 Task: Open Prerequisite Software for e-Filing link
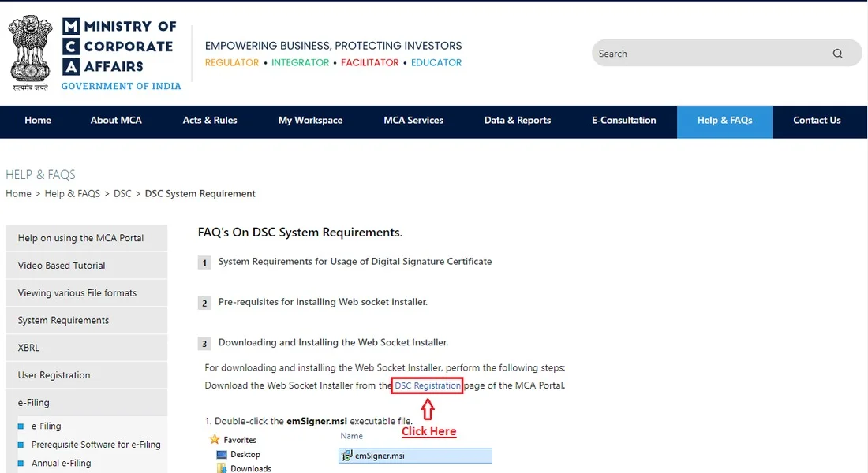click(95, 445)
